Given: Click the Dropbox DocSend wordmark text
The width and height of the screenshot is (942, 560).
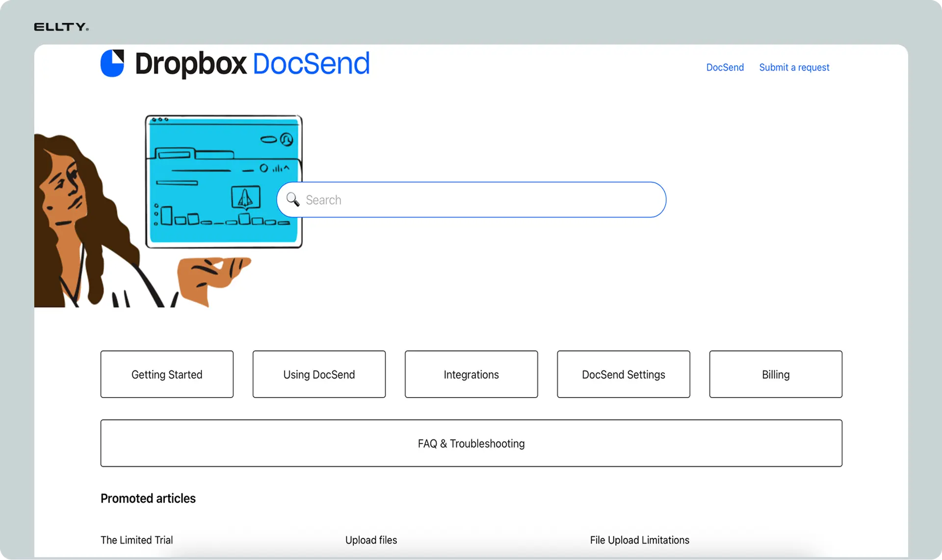Looking at the screenshot, I should tap(252, 64).
